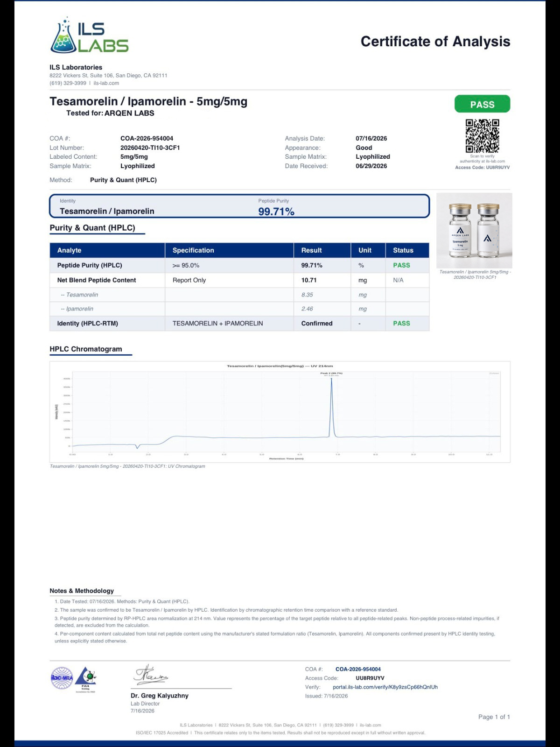Click 'Access Code: UU8R9UYV' under QR code

[483, 167]
